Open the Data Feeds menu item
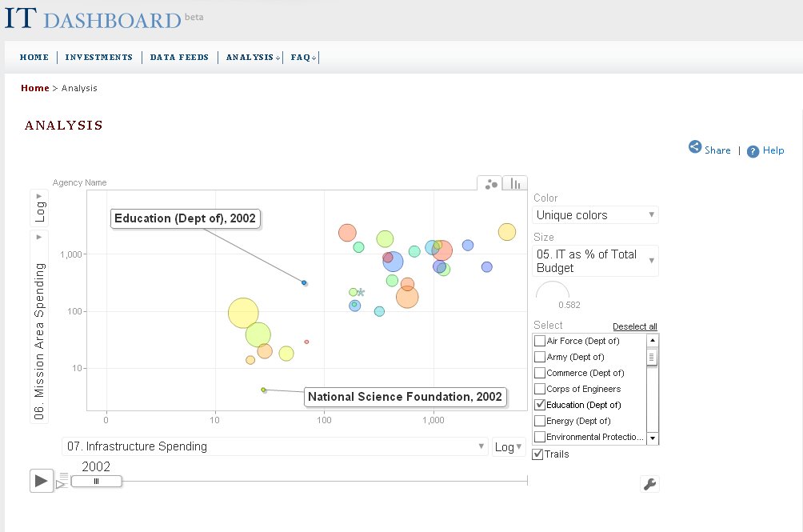The image size is (803, 532). point(179,58)
